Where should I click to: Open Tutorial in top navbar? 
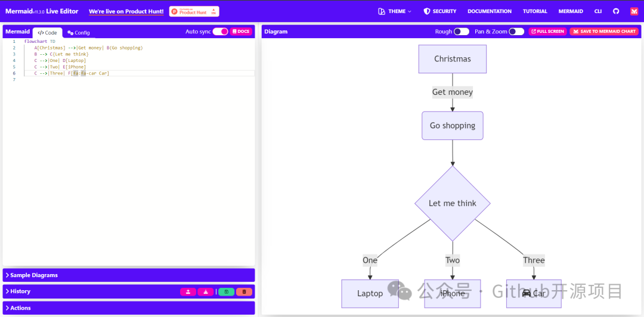coord(535,11)
